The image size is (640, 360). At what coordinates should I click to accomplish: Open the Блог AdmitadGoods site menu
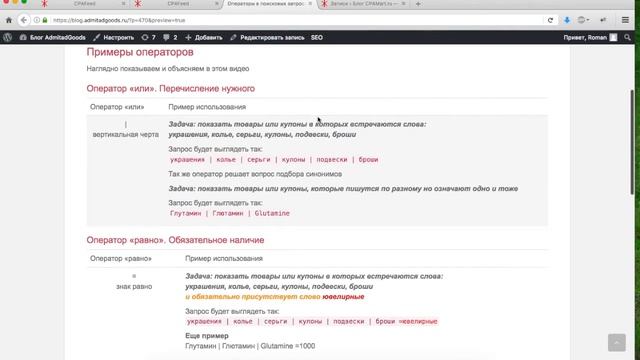(53, 37)
